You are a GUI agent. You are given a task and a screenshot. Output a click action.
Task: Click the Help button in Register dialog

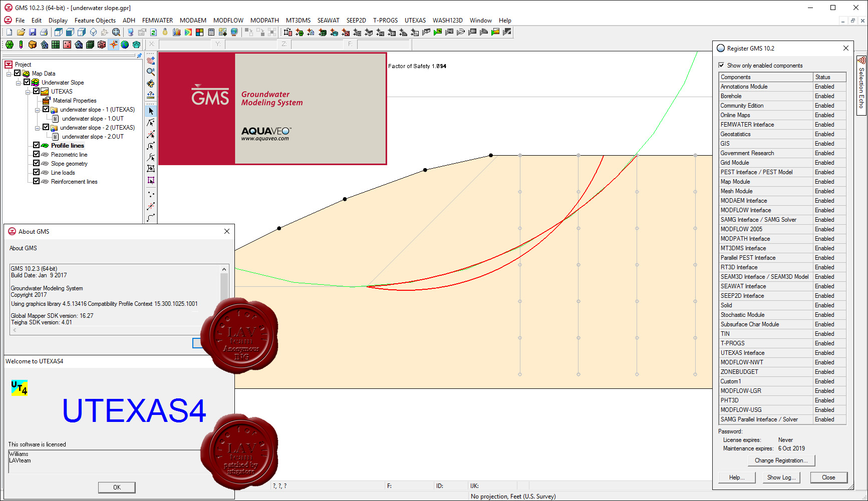(736, 477)
